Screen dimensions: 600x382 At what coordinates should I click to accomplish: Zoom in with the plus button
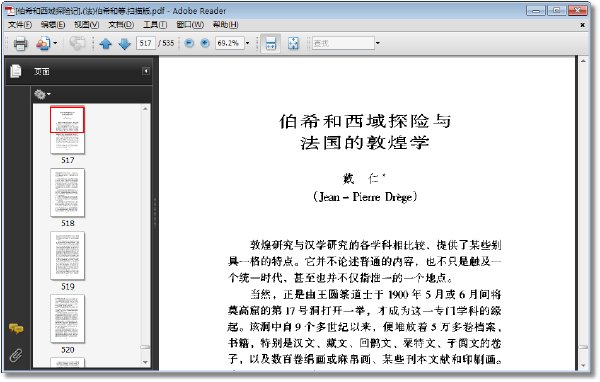point(205,43)
